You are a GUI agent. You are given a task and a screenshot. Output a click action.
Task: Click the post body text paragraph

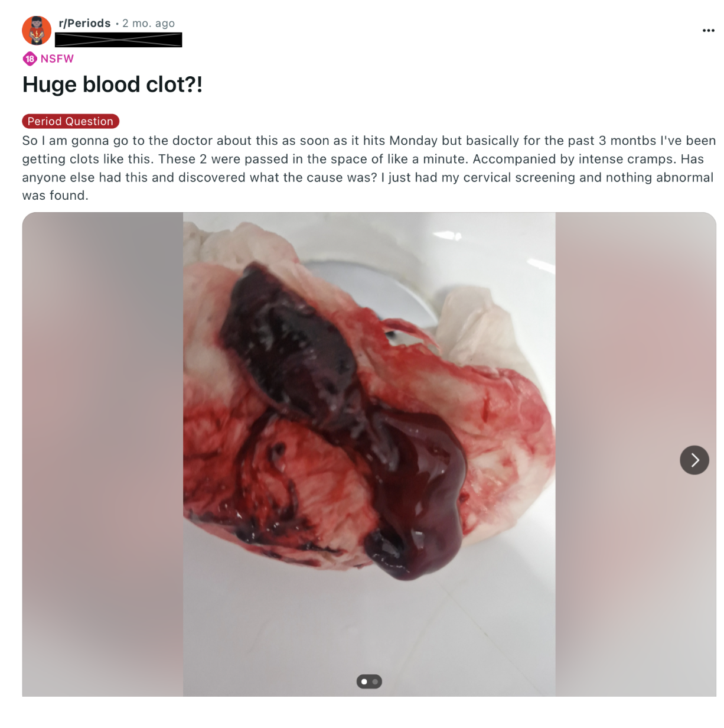pos(369,168)
